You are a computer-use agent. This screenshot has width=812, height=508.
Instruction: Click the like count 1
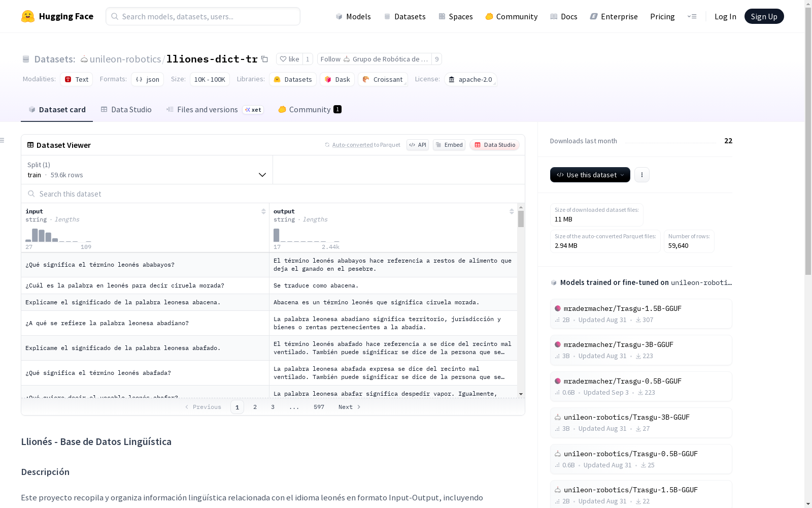(308, 59)
